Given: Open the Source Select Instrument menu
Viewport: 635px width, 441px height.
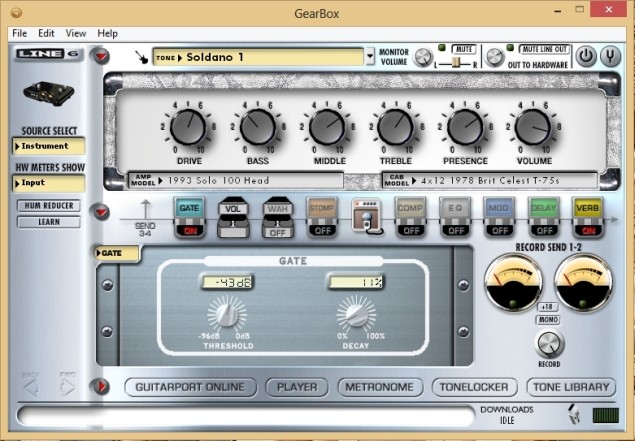Looking at the screenshot, I should pyautogui.click(x=49, y=146).
